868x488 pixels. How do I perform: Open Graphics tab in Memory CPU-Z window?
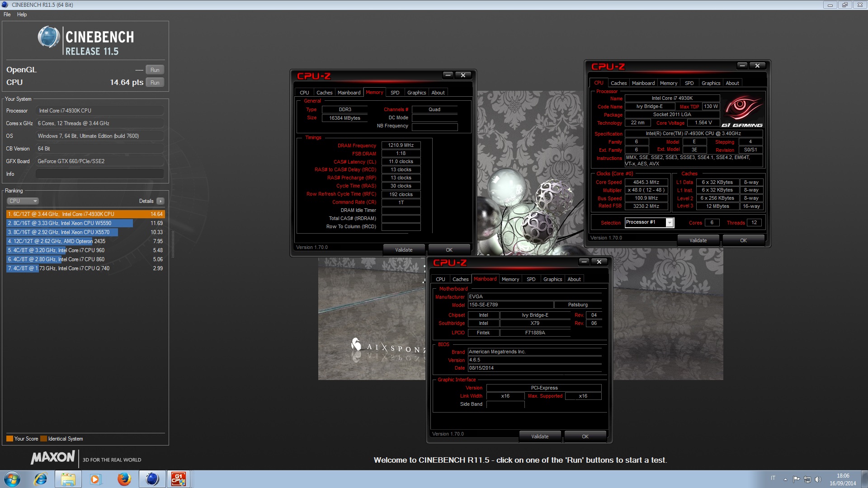416,93
